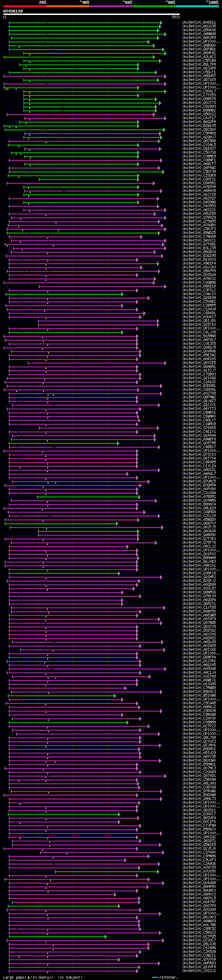This screenshot has width=222, height=980.
Task: Choose the UniRef100_Q1E8Z7 row label
Action: 199,149
